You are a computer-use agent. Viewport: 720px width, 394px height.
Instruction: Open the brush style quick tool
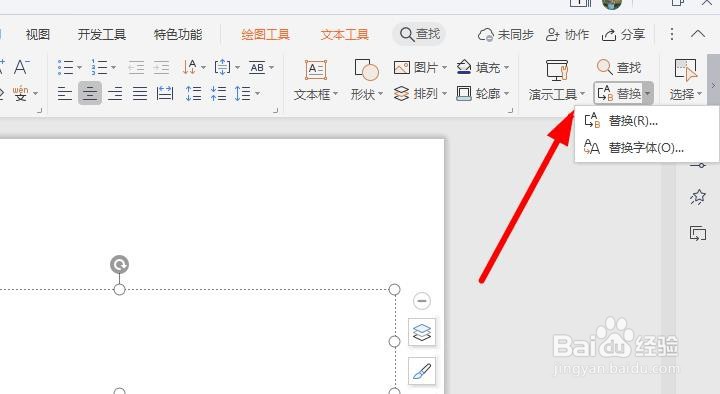tap(422, 371)
